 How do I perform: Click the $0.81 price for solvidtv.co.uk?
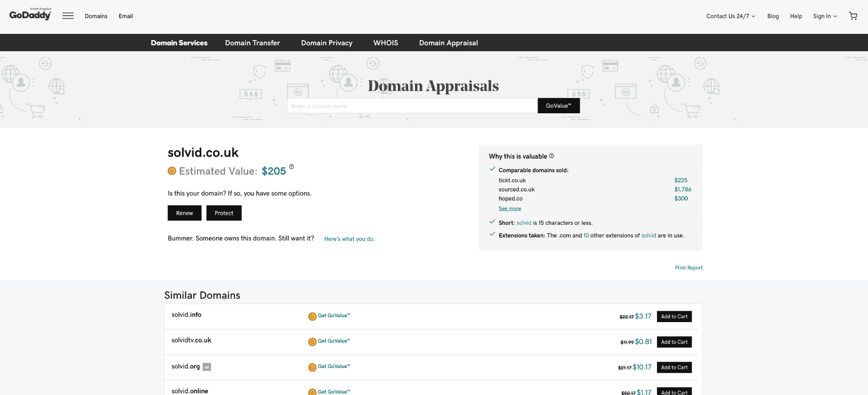[643, 342]
